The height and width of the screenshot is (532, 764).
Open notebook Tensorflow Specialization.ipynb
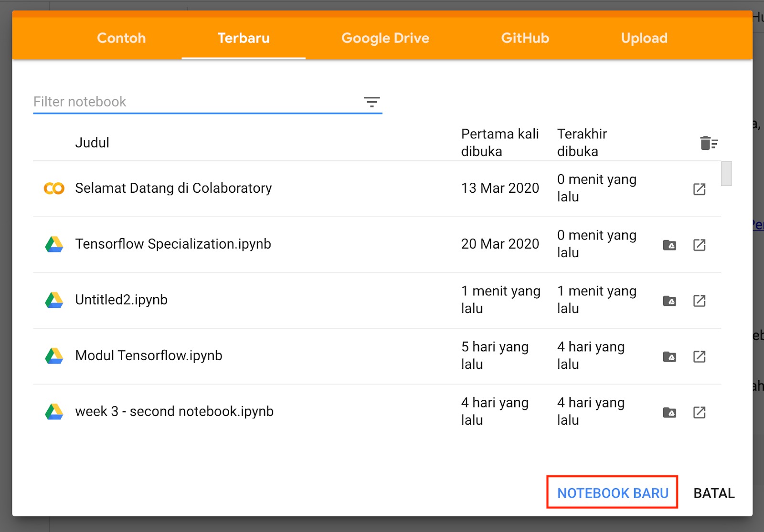[173, 244]
